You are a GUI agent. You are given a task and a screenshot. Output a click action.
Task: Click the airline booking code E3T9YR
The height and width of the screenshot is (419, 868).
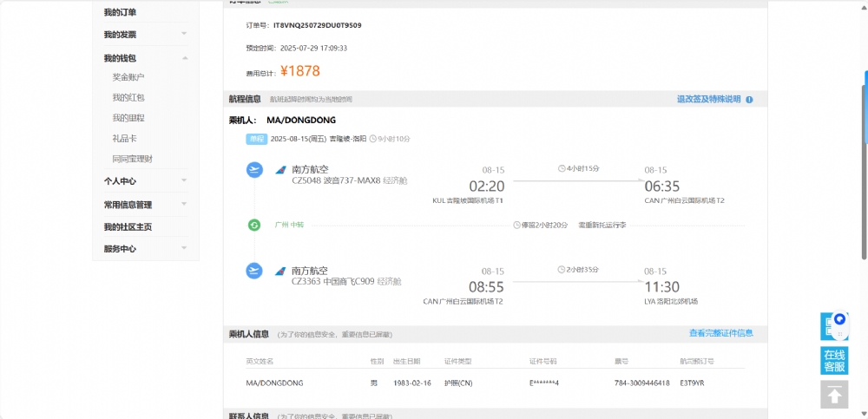point(692,383)
